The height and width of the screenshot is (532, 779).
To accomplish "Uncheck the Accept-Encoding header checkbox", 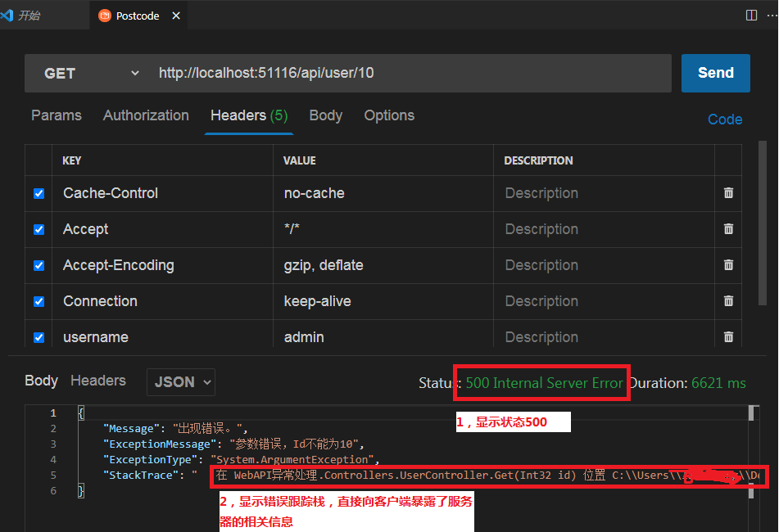I will coord(38,265).
